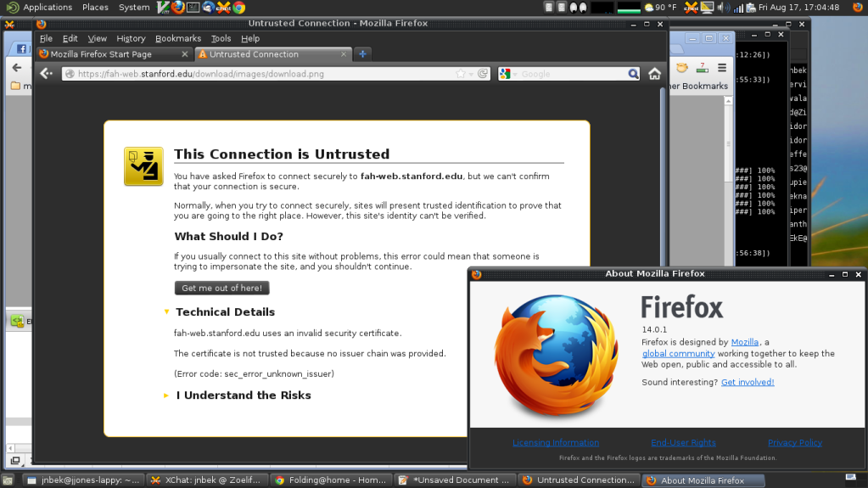Reload the page with the refresh icon
Image resolution: width=868 pixels, height=488 pixels.
point(484,74)
